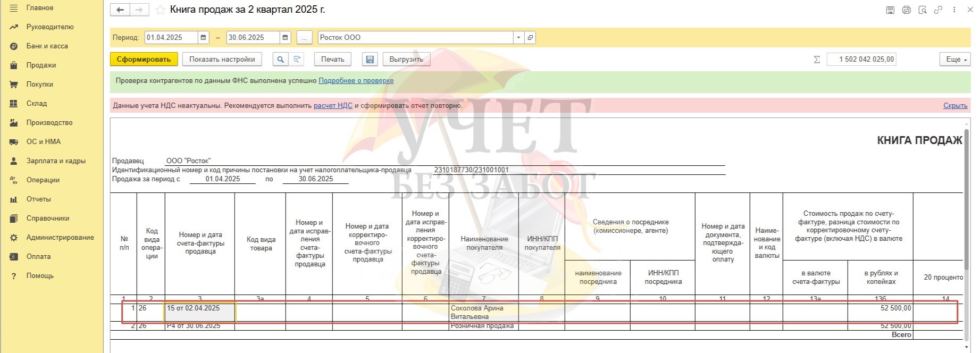
Task: Click Показать настройки button
Action: point(222,60)
